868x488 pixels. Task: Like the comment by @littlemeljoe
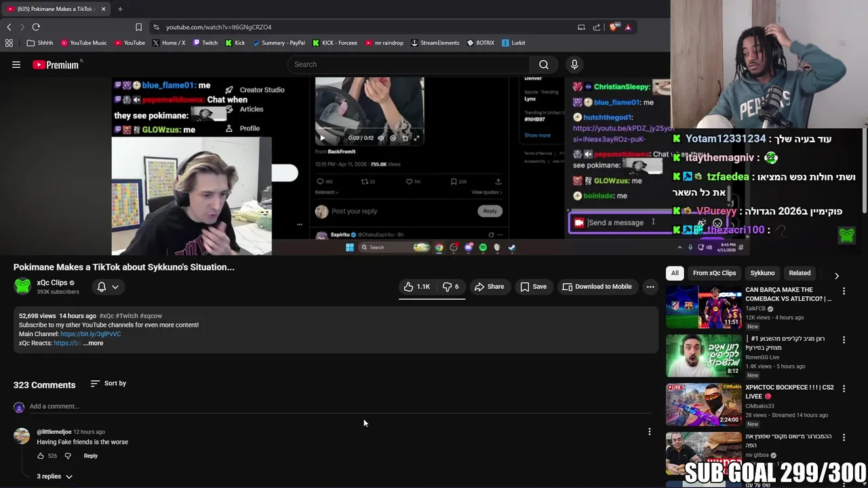coord(41,456)
